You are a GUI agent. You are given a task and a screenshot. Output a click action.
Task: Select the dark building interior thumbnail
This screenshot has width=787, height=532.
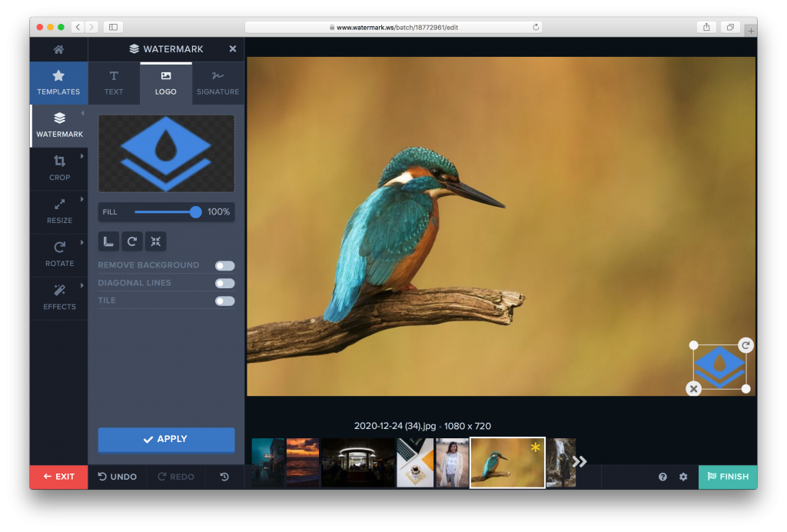358,463
